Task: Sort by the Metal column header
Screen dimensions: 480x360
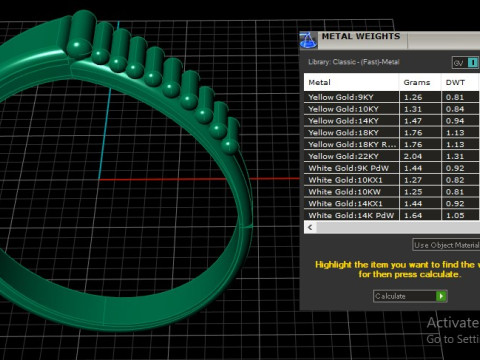Action: click(x=351, y=82)
